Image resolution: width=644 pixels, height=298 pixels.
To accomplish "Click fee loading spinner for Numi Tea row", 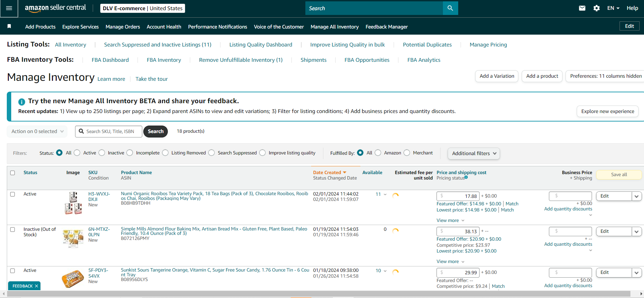I will (395, 195).
